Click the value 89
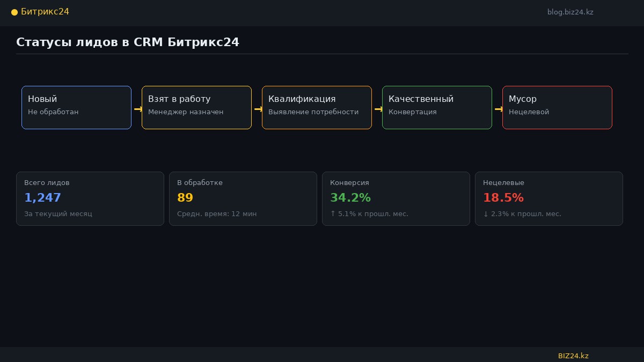This screenshot has height=362, width=644. [185, 198]
